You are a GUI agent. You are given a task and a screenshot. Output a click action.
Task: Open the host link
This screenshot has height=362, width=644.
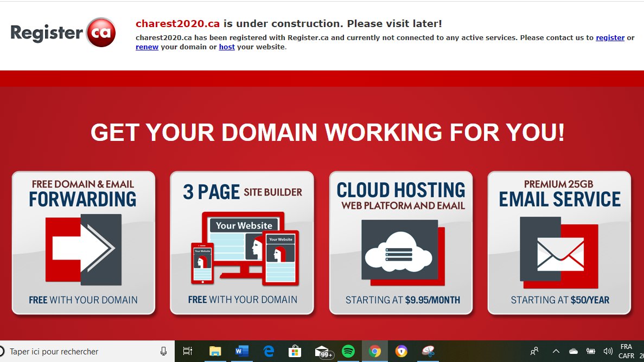point(227,47)
